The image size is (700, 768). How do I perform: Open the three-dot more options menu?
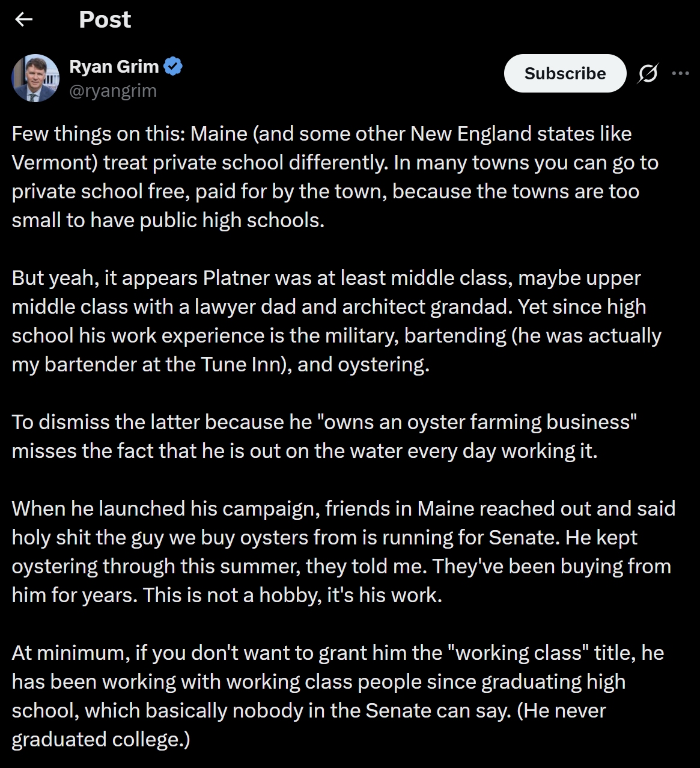tap(680, 73)
